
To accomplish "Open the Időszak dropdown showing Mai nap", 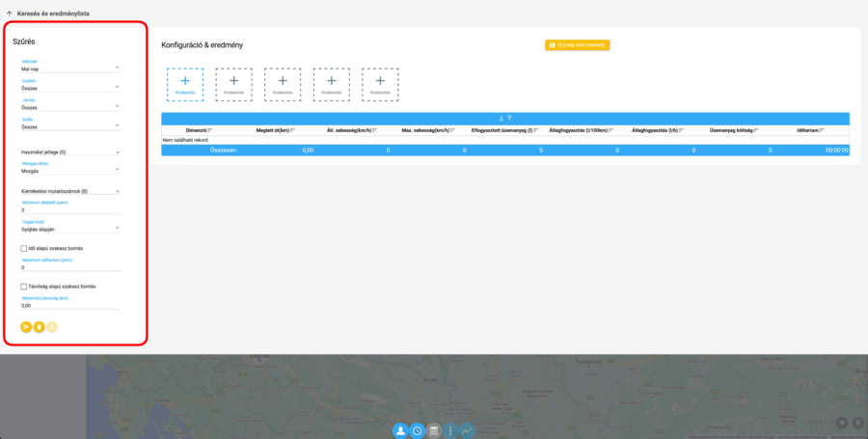I will (x=69, y=69).
